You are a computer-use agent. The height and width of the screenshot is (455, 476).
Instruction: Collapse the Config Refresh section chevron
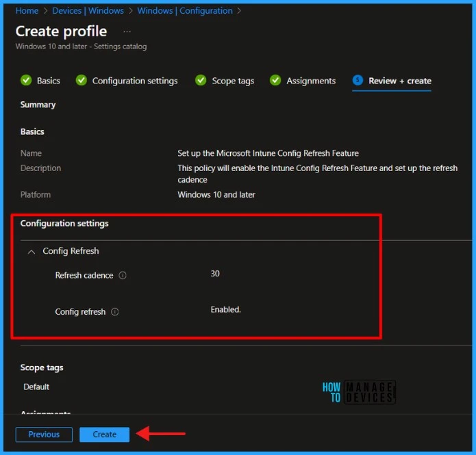[32, 252]
